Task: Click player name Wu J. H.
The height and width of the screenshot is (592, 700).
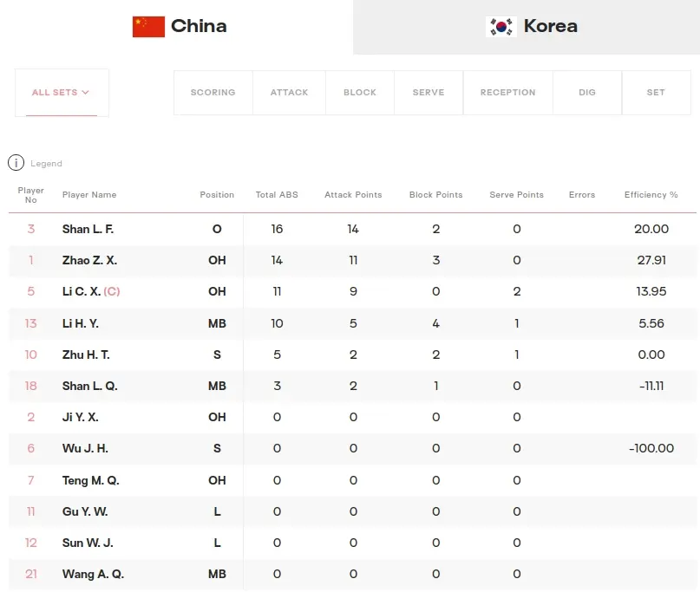Action: (85, 448)
